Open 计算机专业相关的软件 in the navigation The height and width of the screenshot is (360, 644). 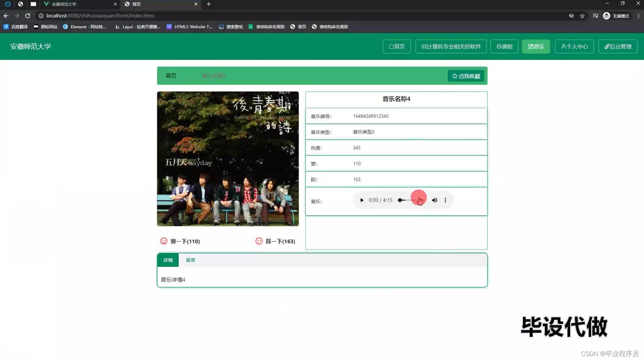(451, 46)
